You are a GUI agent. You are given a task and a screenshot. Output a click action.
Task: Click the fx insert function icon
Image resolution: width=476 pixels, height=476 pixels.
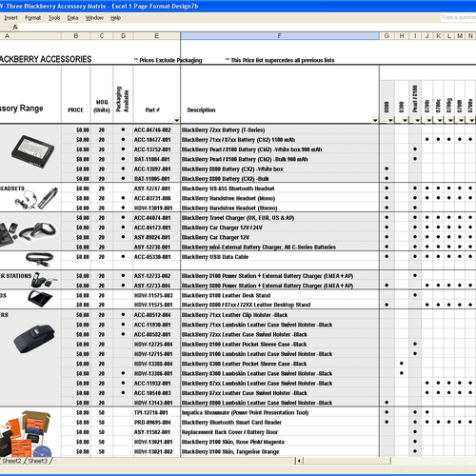[15, 28]
